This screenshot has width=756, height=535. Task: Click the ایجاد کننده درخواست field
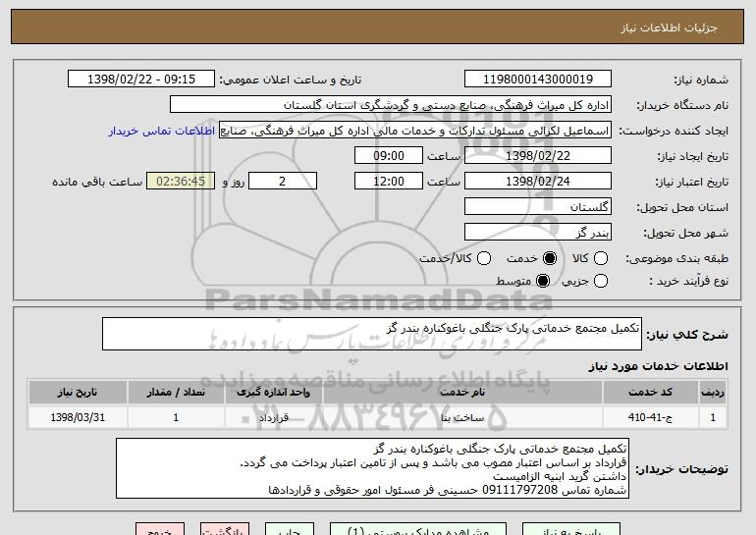(415, 131)
